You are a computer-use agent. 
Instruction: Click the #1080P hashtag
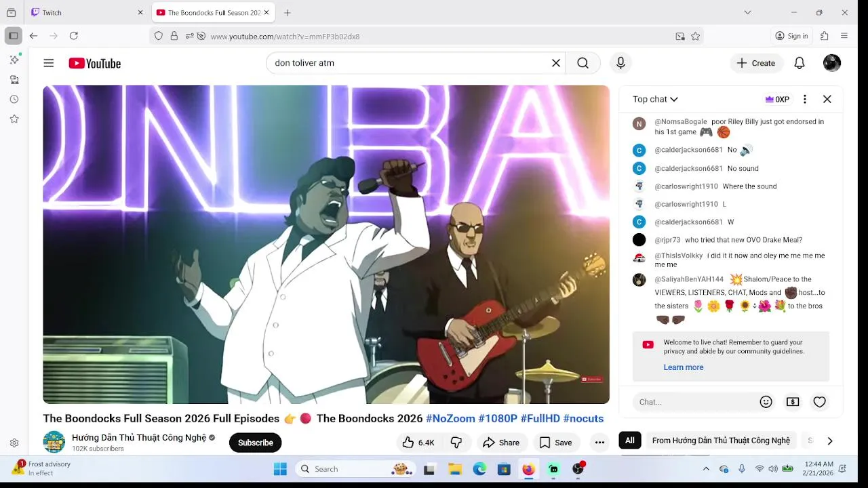498,418
